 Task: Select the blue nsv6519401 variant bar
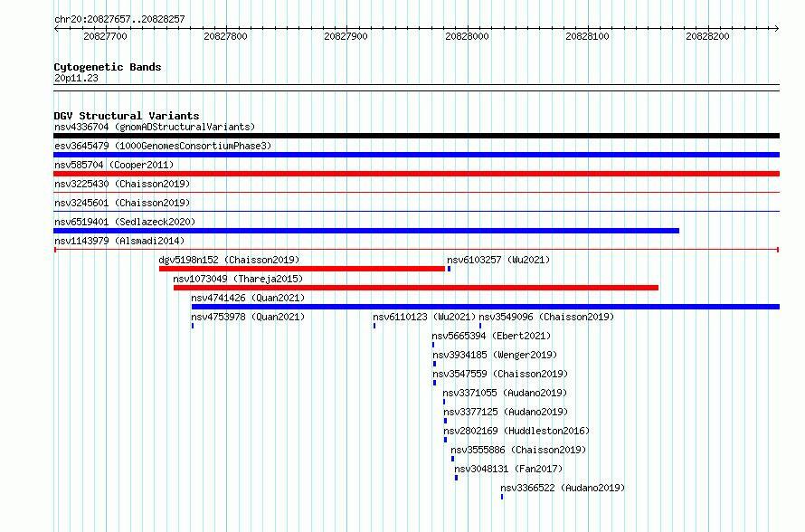[366, 231]
